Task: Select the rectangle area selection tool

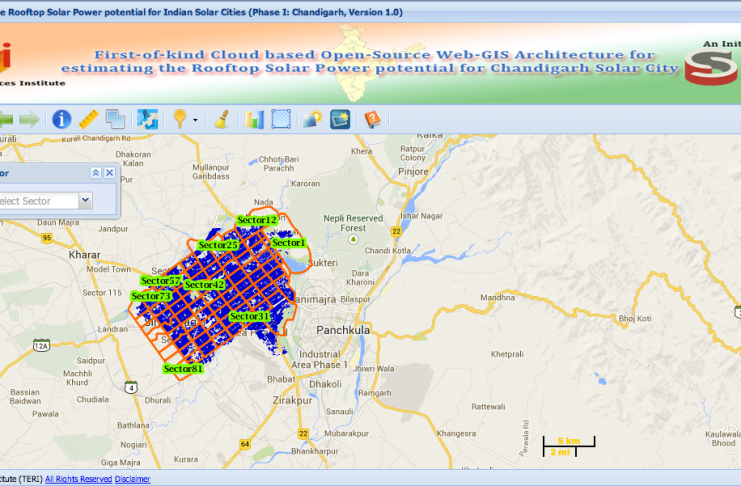Action: click(281, 119)
